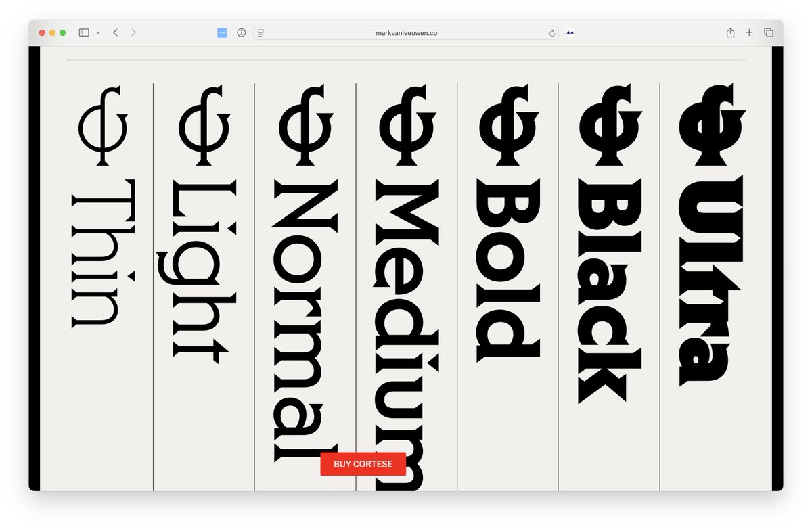Screen dimensions: 812x529
Task: Click the ampersand glyph above Bold
Action: 508,125
